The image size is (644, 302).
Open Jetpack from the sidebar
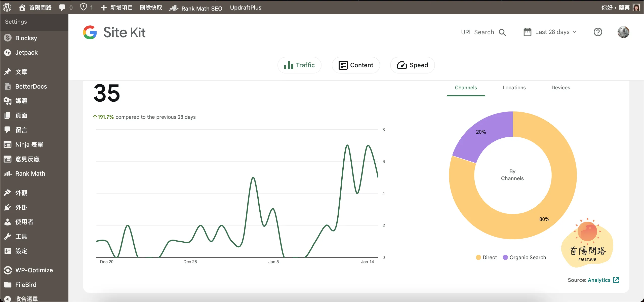26,53
